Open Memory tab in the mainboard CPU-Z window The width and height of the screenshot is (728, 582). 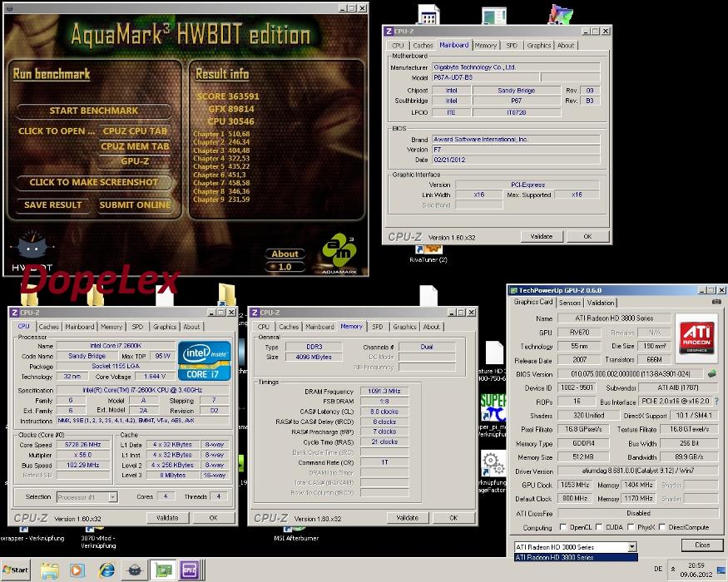(486, 46)
